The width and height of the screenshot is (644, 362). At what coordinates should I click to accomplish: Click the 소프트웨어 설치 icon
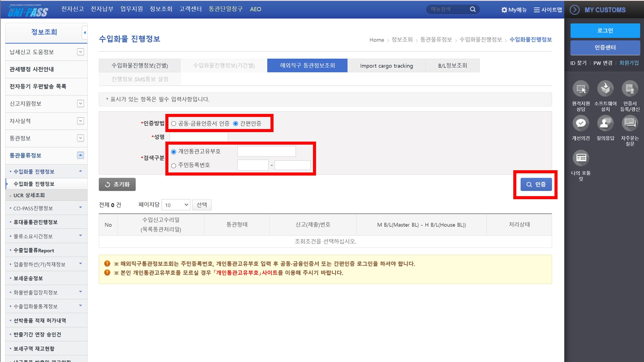605,89
